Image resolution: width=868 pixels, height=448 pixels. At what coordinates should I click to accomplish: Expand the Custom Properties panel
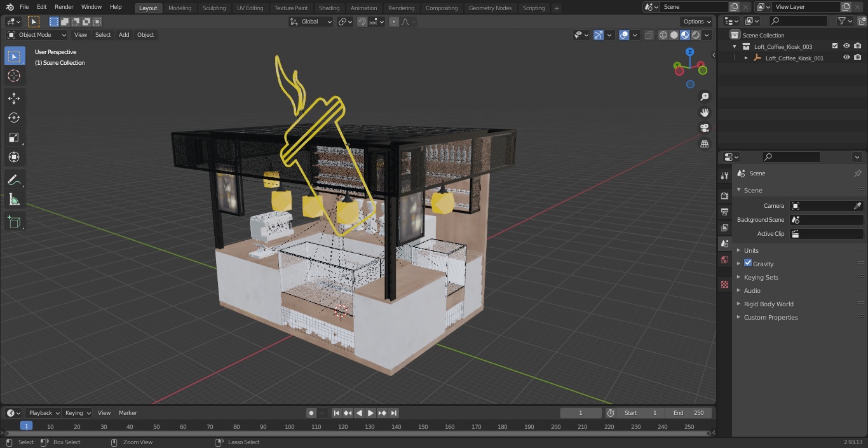(x=770, y=317)
